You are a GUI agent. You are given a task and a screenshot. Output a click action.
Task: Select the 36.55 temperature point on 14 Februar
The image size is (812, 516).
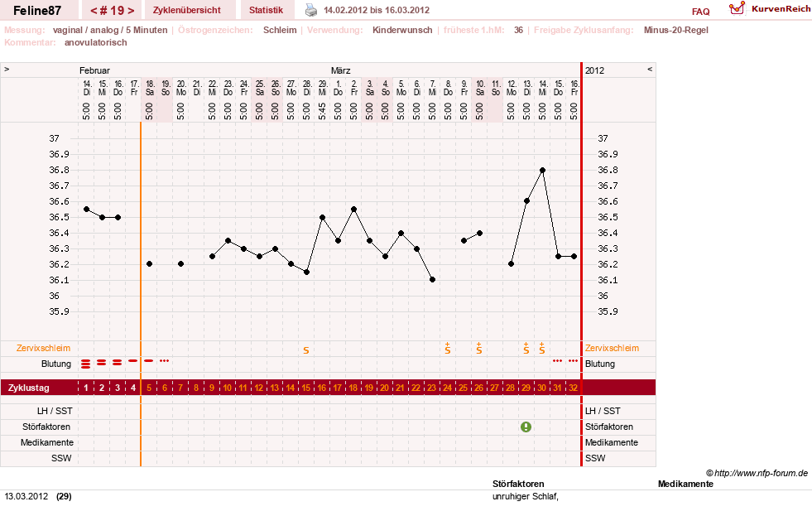pyautogui.click(x=86, y=210)
